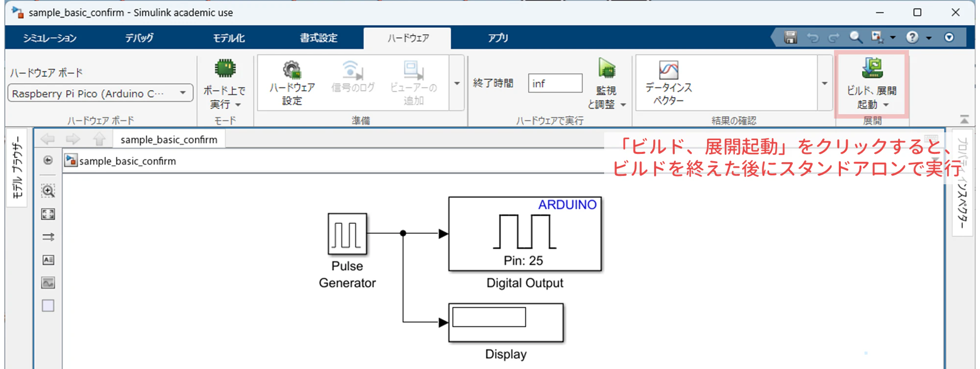
Task: Click the 信号のログ icon
Action: (353, 70)
